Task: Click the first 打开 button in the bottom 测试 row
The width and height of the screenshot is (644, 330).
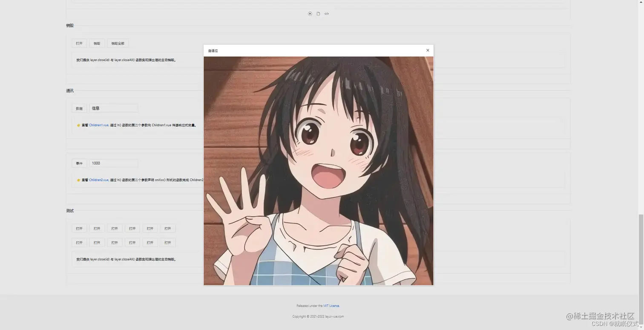Action: click(x=79, y=243)
